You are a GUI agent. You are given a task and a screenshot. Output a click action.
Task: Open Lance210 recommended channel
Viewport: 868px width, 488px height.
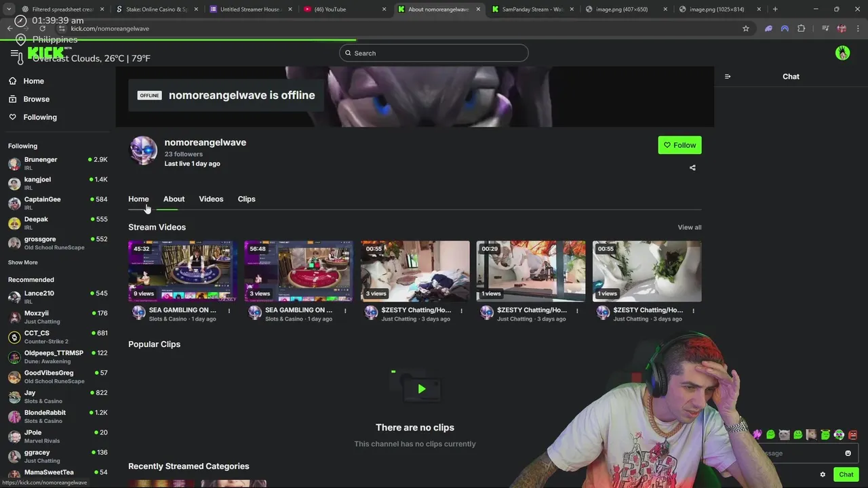coord(58,297)
